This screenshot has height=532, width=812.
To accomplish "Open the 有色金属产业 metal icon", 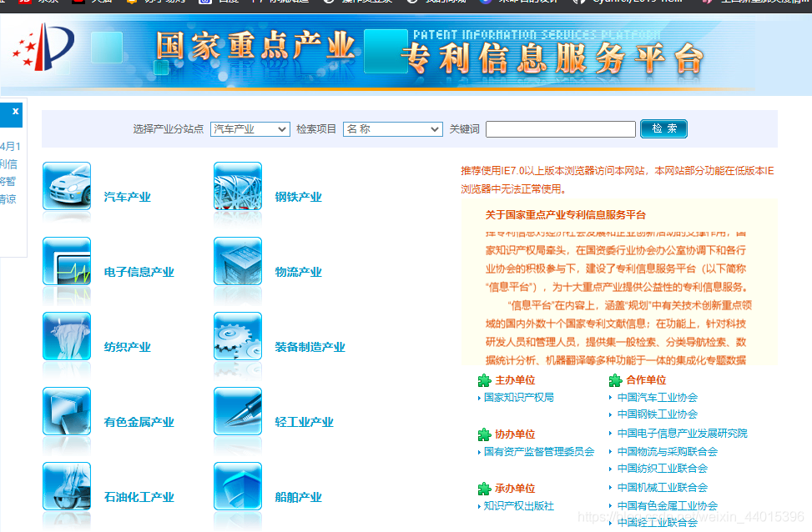I will (x=67, y=411).
